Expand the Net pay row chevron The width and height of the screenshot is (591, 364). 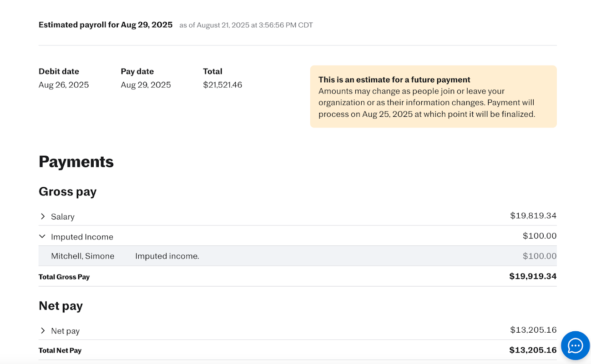click(43, 331)
